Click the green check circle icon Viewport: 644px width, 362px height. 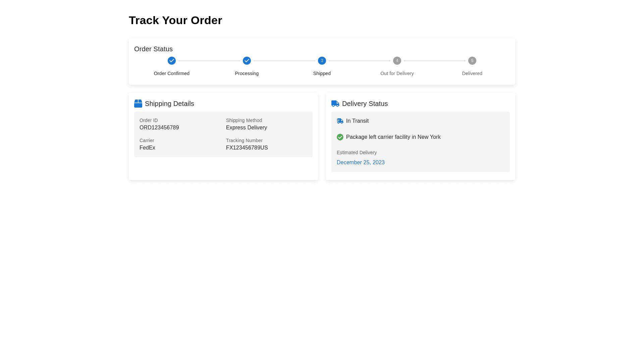pos(340,137)
